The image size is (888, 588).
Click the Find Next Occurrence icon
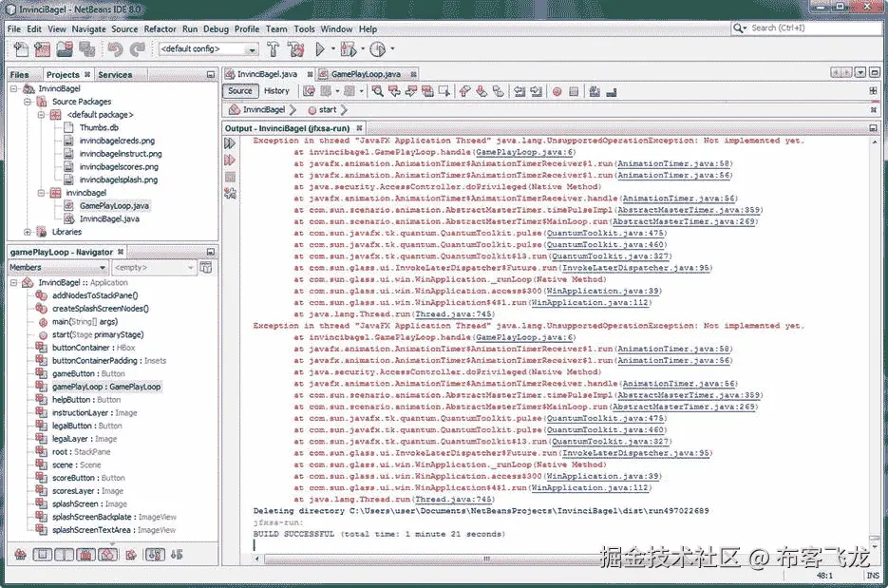coord(411,91)
